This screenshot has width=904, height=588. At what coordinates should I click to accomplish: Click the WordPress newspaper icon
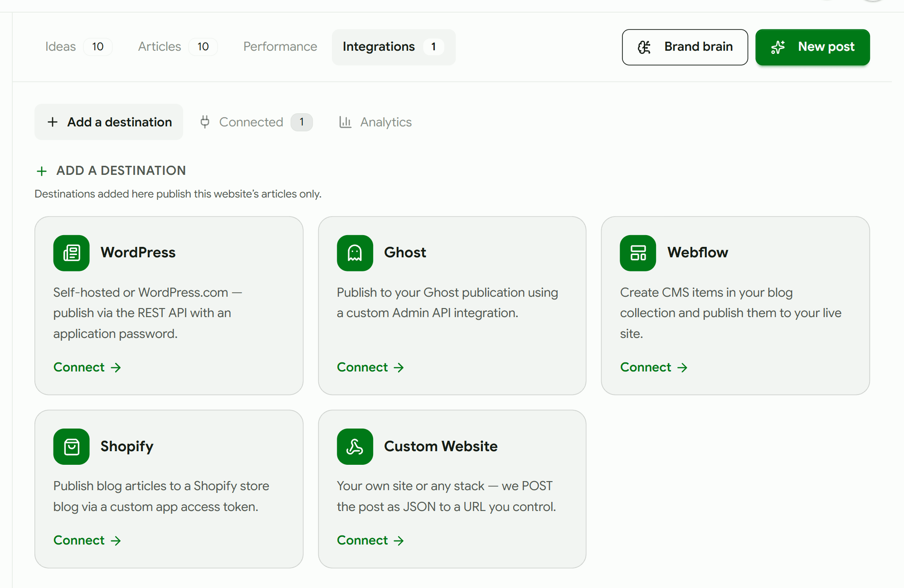point(71,253)
